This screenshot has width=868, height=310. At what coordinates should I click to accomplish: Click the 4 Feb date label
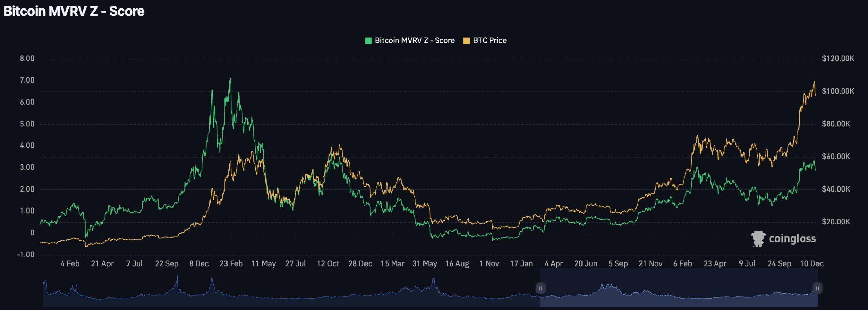[x=70, y=264]
